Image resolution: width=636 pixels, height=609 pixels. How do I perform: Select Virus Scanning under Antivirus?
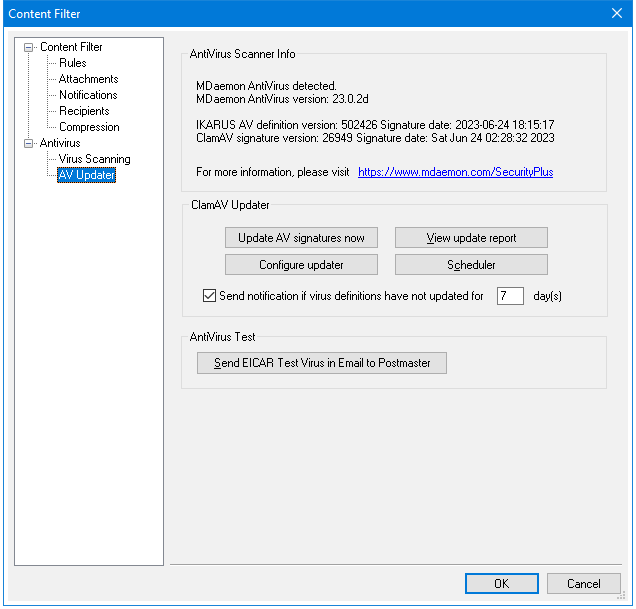[x=94, y=159]
